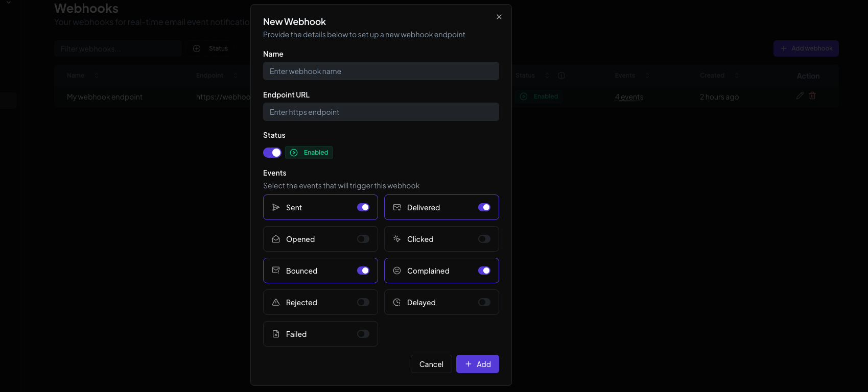The width and height of the screenshot is (868, 392).
Task: Click the Delayed clock icon
Action: click(x=397, y=302)
